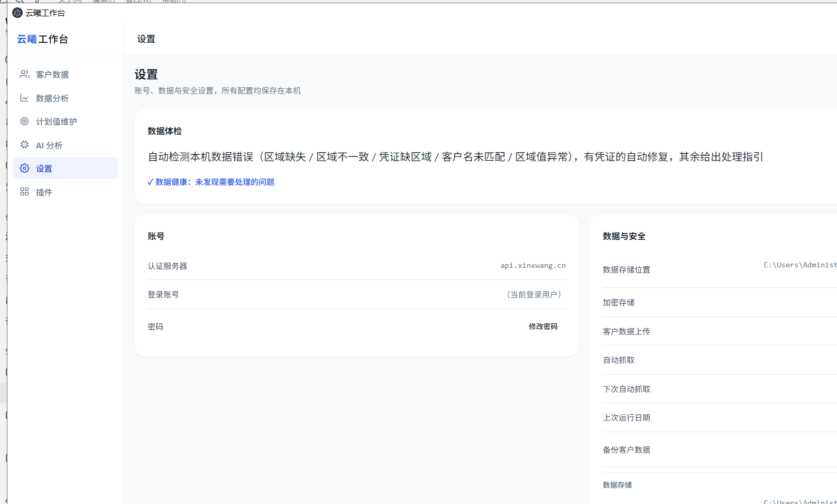Click the 登录账号 label
Viewport: 837px width, 504px height.
(x=163, y=294)
